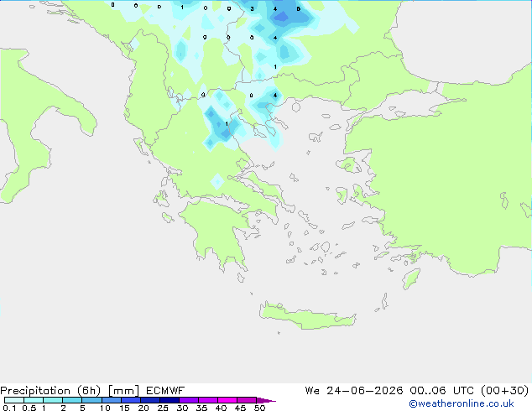Click the '[mm]' unit label
Image resolution: width=532 pixels, height=411 pixels.
click(x=123, y=391)
